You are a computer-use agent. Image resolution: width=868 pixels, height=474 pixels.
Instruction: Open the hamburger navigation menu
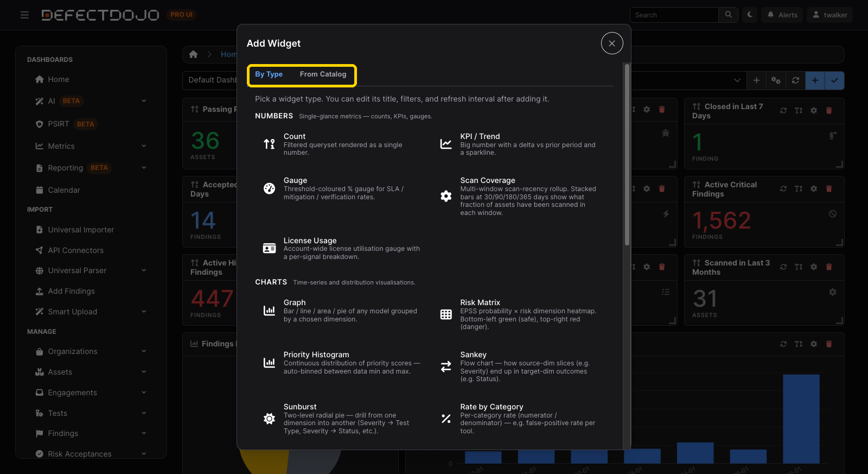click(24, 15)
